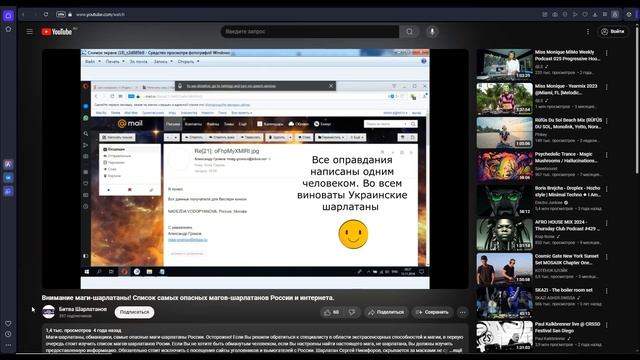Click the Войти sign-in button

pyautogui.click(x=613, y=31)
